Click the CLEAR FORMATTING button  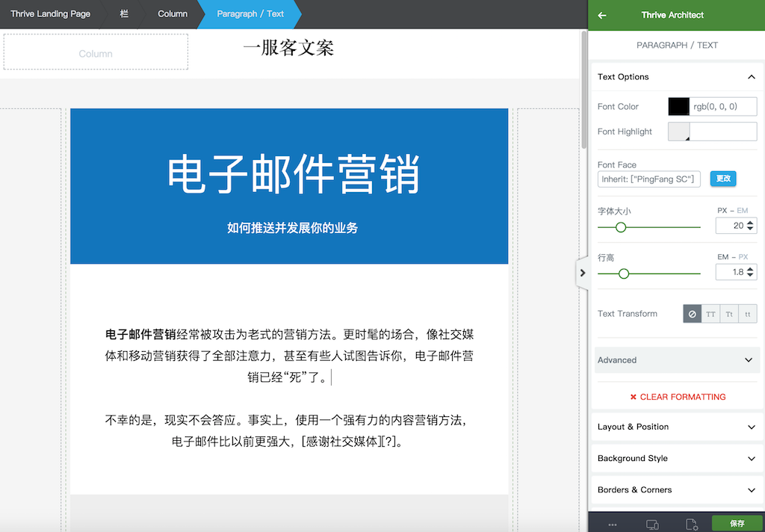[x=677, y=397]
